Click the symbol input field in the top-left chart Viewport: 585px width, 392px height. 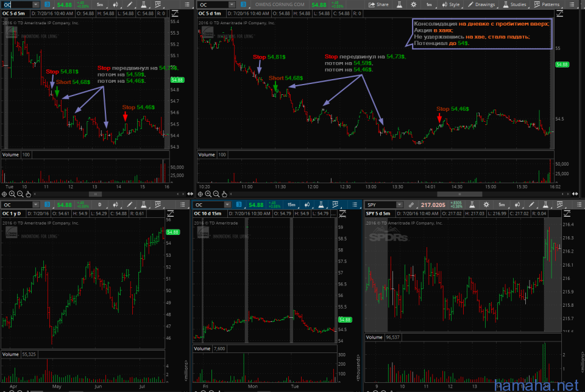(17, 4)
